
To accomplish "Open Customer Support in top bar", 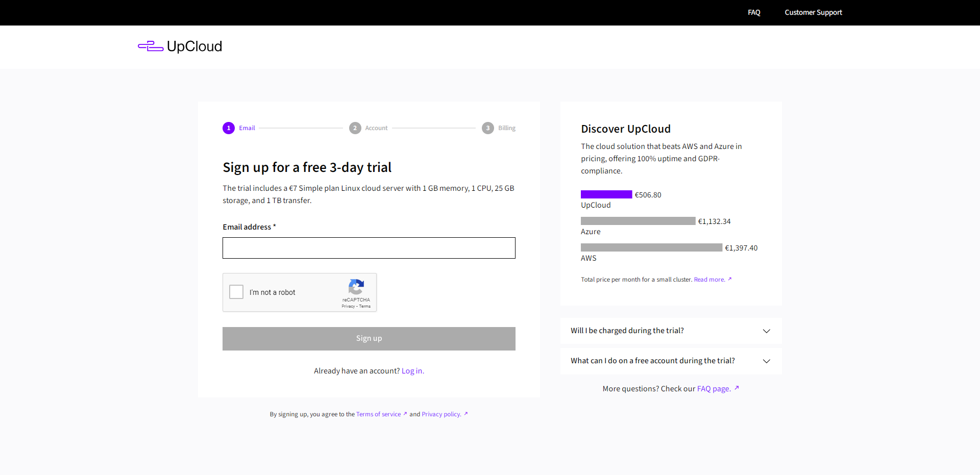I will [x=813, y=12].
